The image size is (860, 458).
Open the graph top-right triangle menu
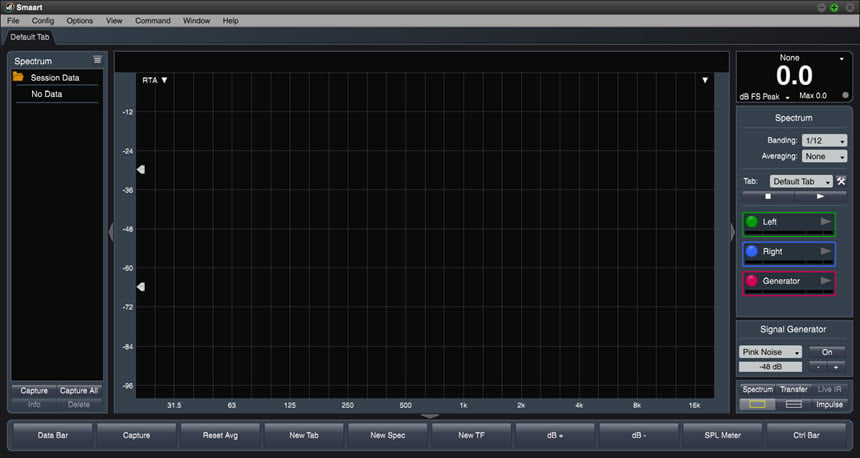(x=705, y=80)
